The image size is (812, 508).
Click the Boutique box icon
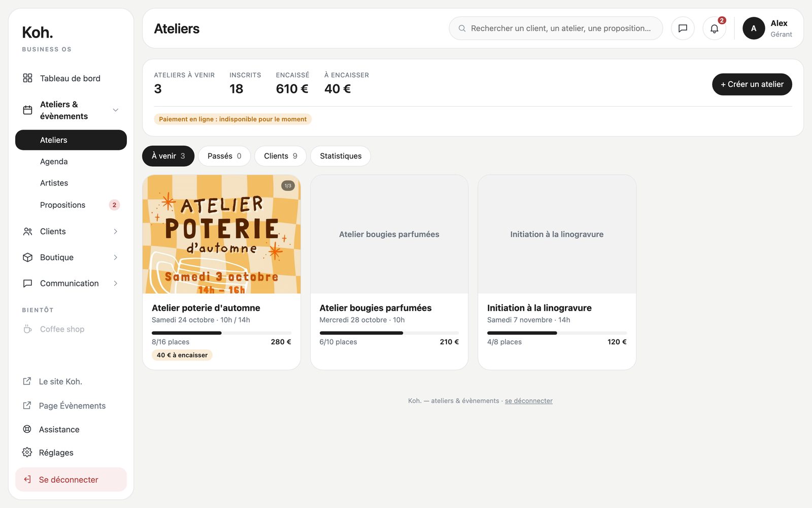pyautogui.click(x=27, y=258)
